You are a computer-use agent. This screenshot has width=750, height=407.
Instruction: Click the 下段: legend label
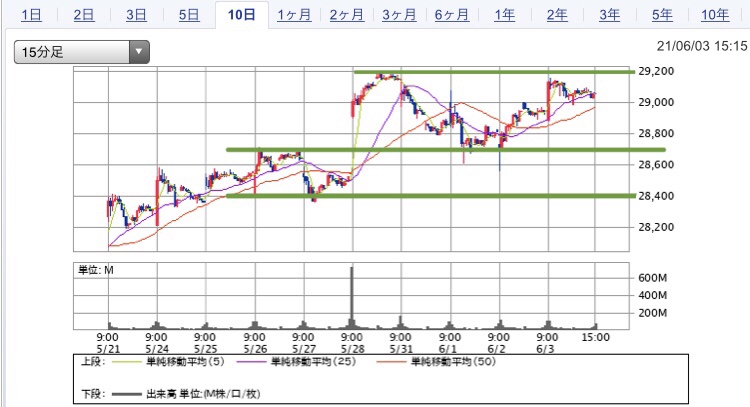point(93,395)
